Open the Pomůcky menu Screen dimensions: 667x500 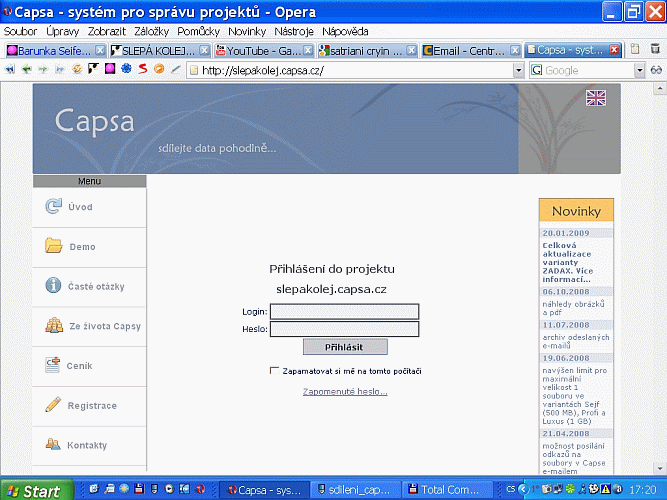click(x=198, y=31)
